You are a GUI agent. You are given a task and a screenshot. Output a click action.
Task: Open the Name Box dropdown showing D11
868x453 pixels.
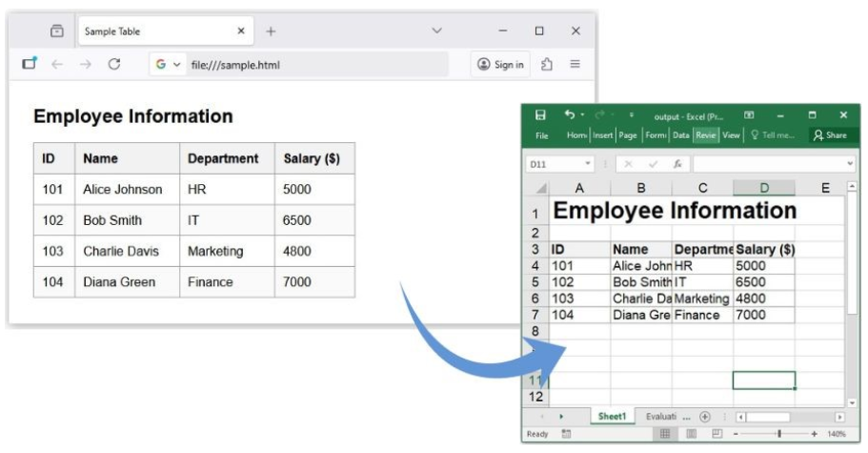[x=587, y=164]
